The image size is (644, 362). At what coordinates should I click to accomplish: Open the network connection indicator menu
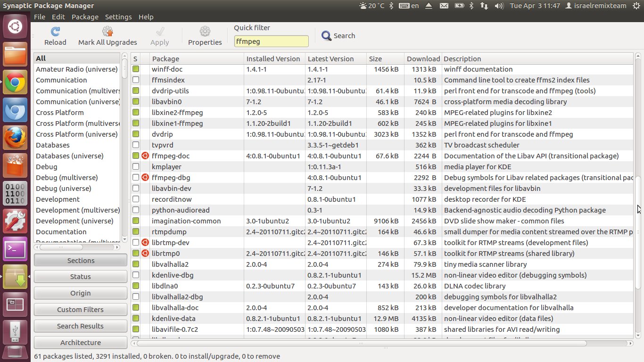484,6
